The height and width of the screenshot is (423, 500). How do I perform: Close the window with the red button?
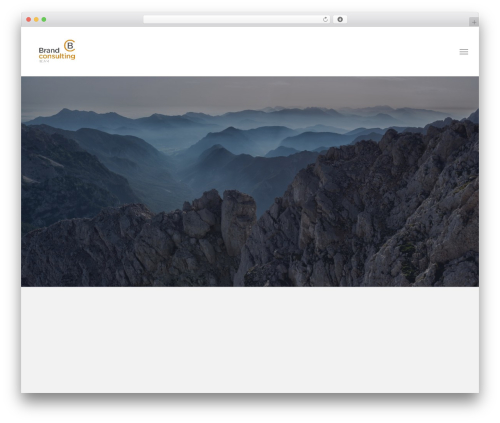(x=29, y=19)
